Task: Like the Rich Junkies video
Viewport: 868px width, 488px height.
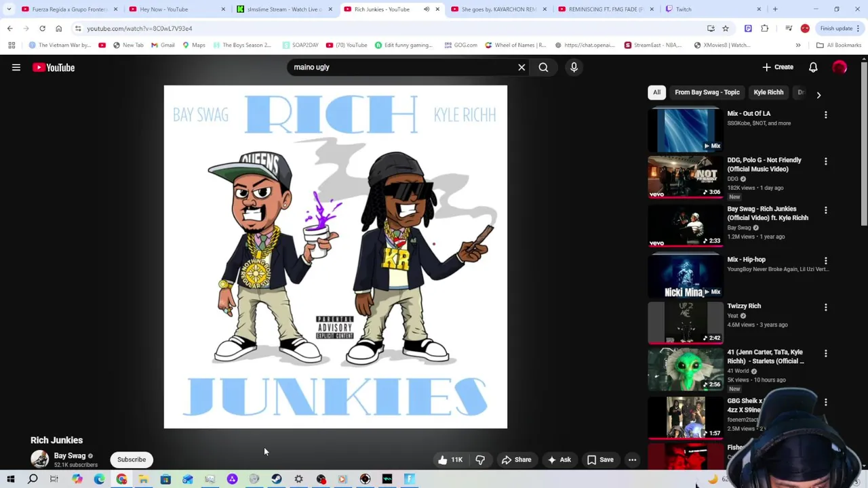Action: (x=450, y=460)
